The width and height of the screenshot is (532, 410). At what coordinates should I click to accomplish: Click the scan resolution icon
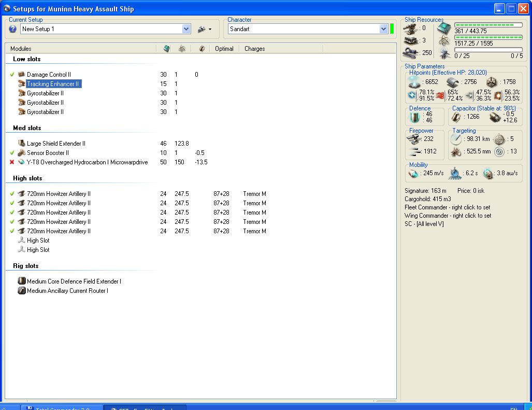coord(456,152)
